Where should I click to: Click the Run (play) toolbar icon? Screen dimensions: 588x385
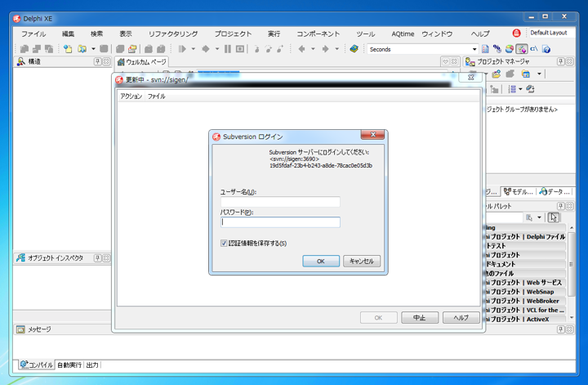pos(182,49)
